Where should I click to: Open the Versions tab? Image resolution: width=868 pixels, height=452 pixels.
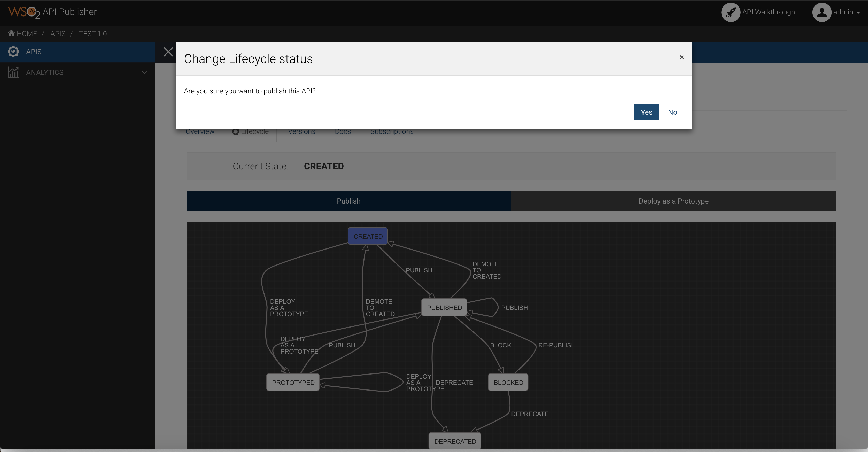click(301, 131)
